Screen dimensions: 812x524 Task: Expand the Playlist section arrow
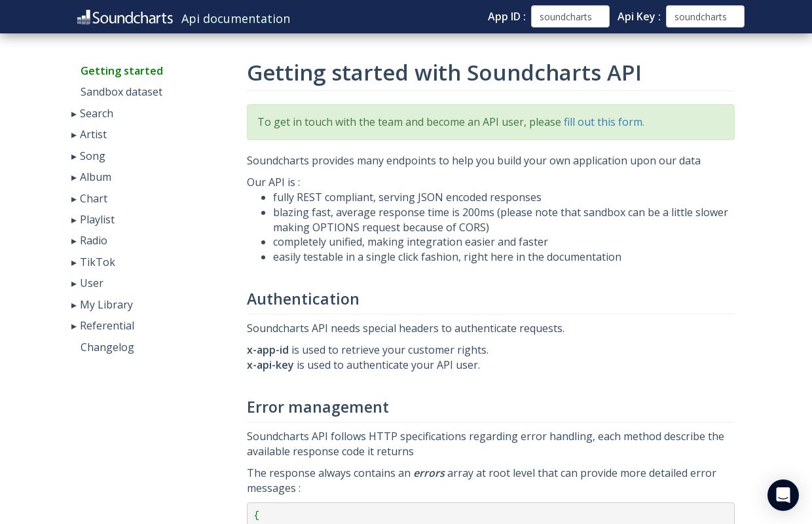point(74,220)
